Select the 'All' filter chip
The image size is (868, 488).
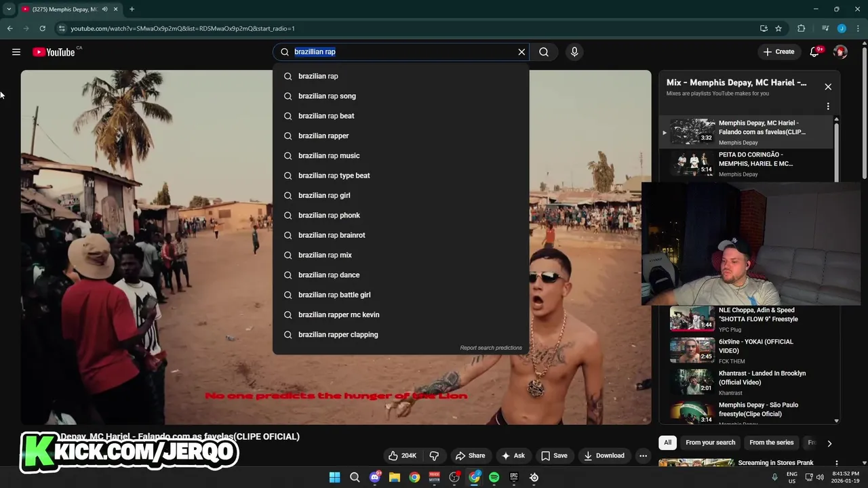coord(667,443)
